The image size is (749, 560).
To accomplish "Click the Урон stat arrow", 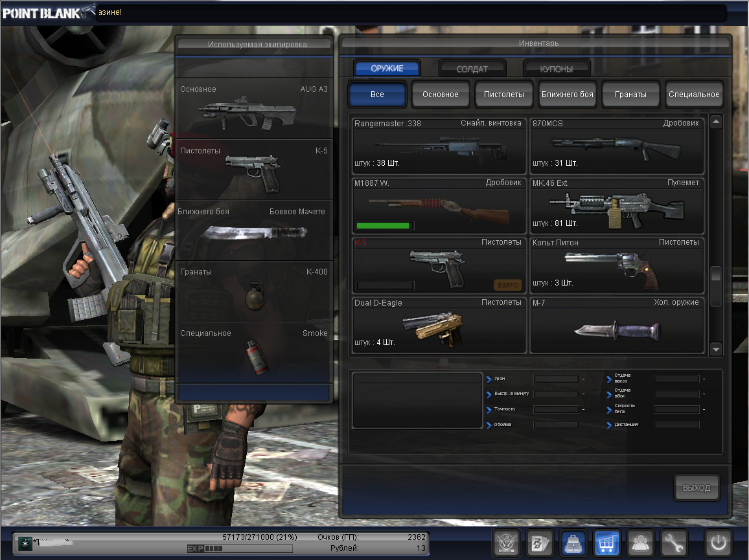I will 489,379.
